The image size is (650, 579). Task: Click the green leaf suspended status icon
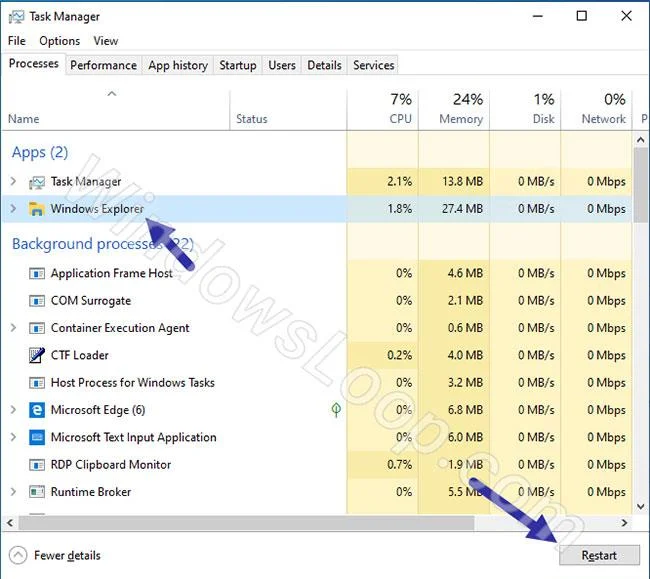click(x=336, y=409)
